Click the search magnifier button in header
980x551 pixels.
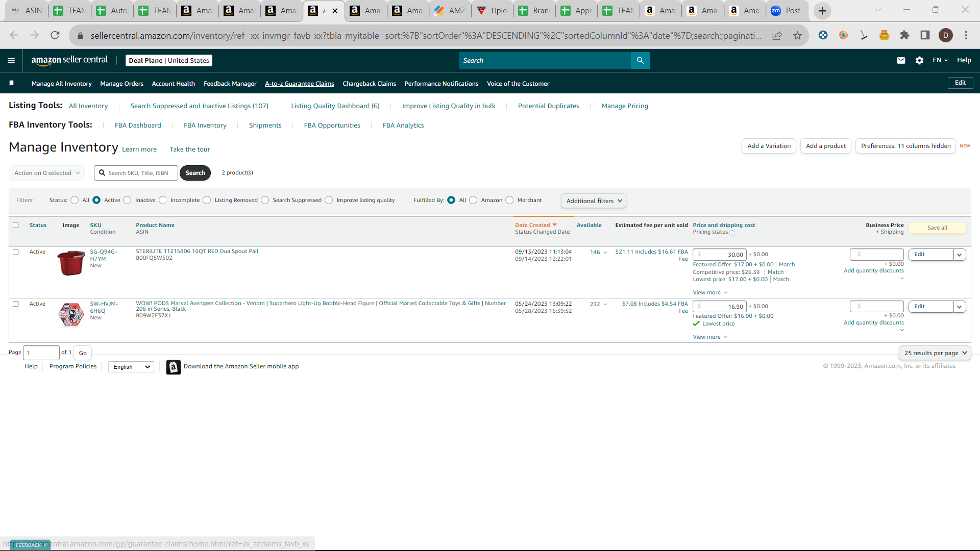[x=640, y=60]
